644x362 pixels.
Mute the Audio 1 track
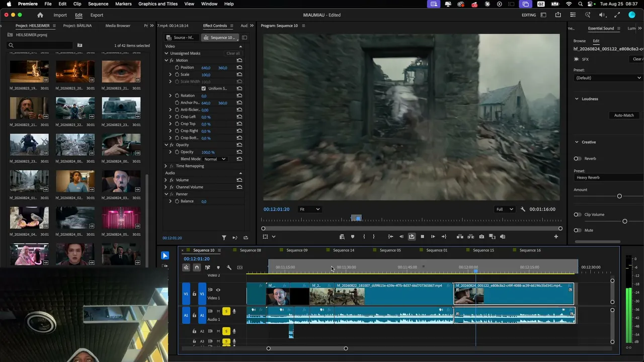coord(218,312)
